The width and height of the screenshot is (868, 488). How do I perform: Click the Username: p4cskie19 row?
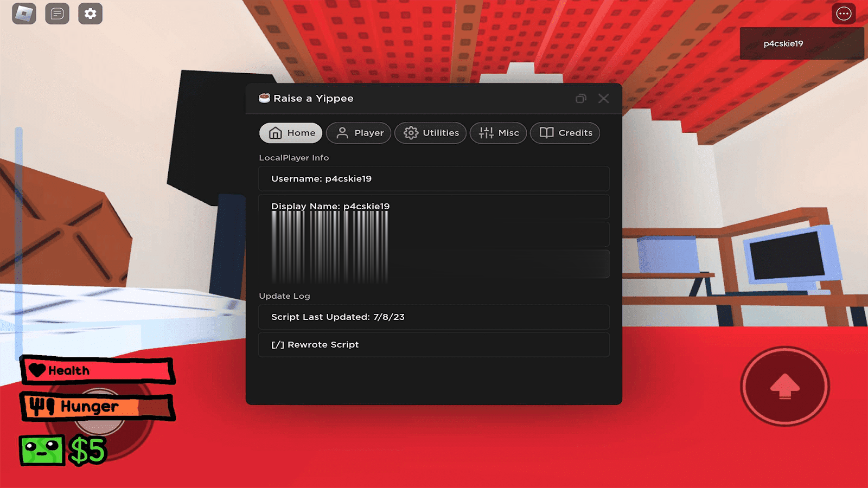tap(433, 179)
